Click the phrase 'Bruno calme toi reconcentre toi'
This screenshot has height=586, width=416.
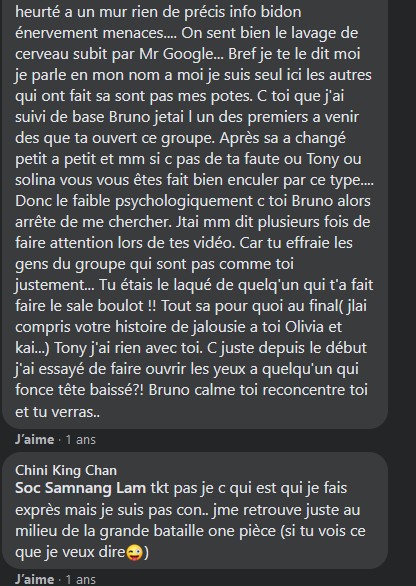[x=258, y=390]
